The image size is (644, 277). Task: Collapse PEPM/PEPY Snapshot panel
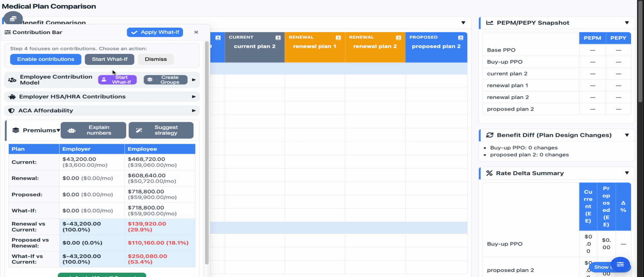click(x=627, y=23)
